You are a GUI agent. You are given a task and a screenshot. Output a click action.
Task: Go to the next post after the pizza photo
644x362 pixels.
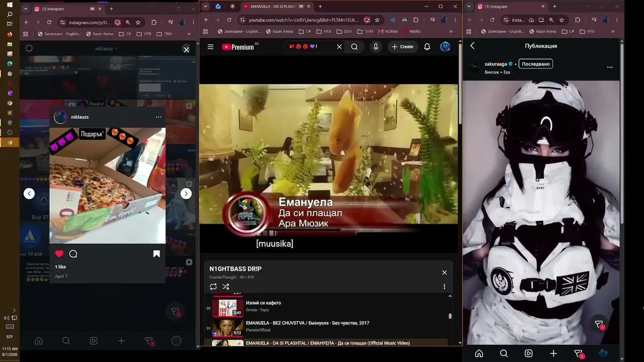click(x=186, y=194)
